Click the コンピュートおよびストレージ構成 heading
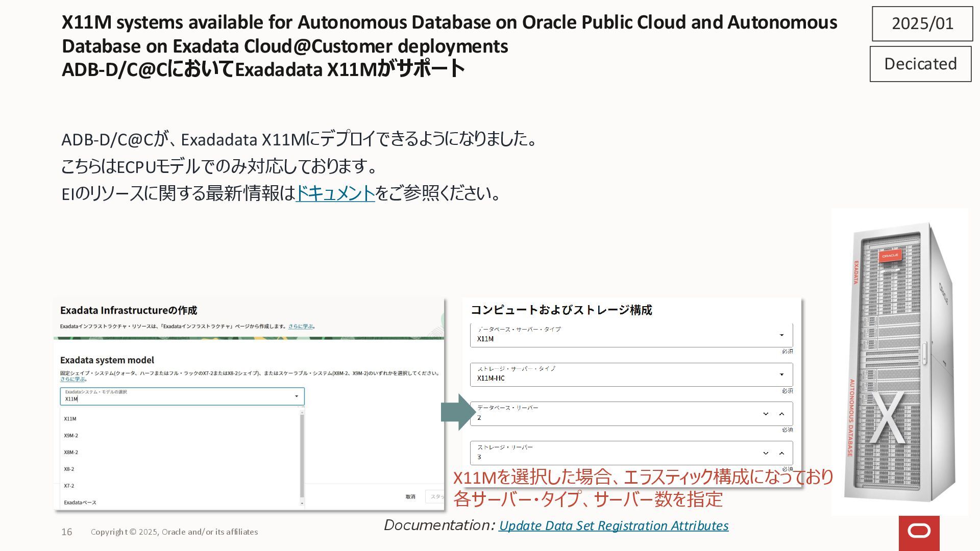Image resolution: width=980 pixels, height=551 pixels. [561, 310]
